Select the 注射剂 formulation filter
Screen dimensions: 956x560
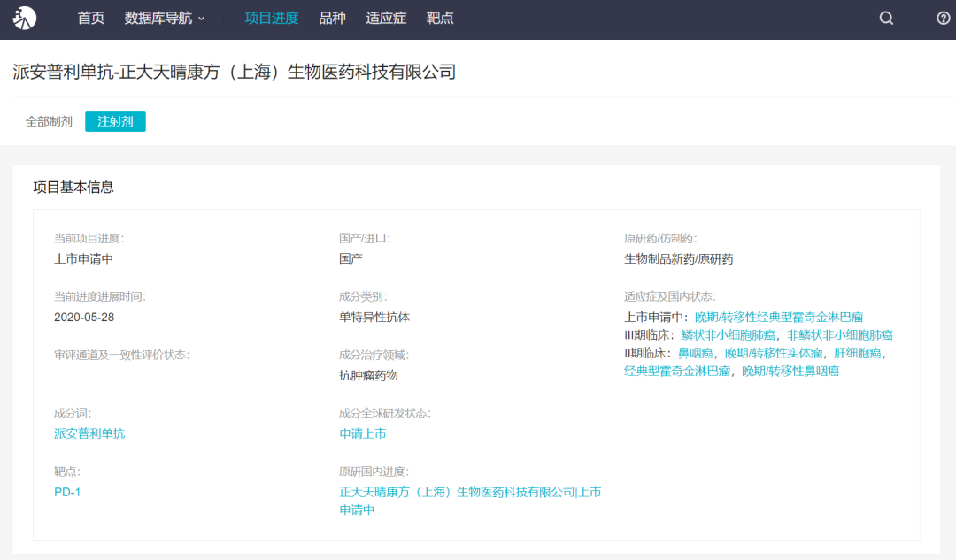click(115, 121)
